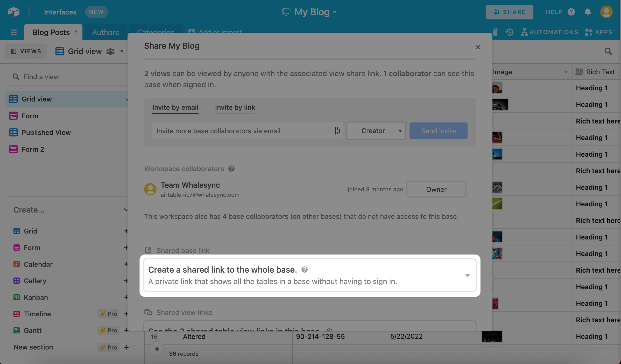Open Team Whalesync's Owner permission dropdown

tap(436, 189)
